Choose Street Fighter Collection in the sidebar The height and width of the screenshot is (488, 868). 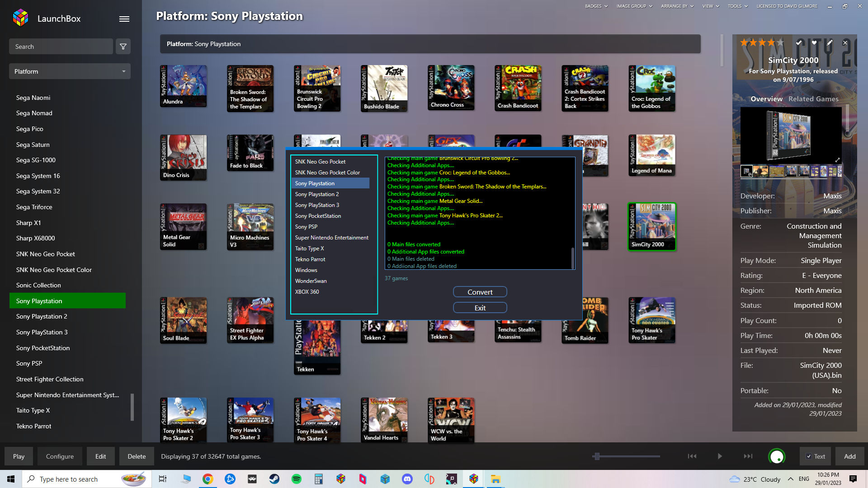67,379
